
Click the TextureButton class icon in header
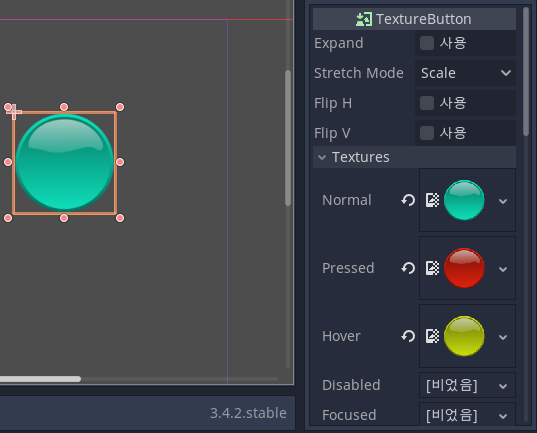click(364, 19)
